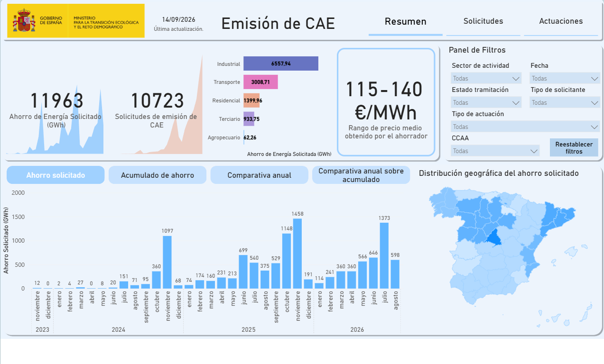This screenshot has width=604, height=364.
Task: Switch to the Resumen tab
Action: pos(405,21)
